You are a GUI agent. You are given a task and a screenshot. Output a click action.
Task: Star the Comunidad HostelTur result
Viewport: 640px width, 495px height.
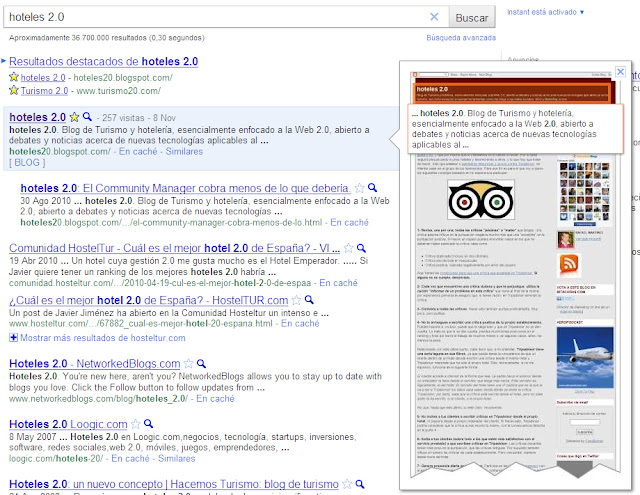[x=348, y=248]
